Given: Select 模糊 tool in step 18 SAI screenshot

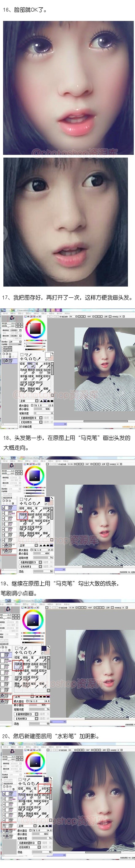Looking at the screenshot, I should coord(47,535).
